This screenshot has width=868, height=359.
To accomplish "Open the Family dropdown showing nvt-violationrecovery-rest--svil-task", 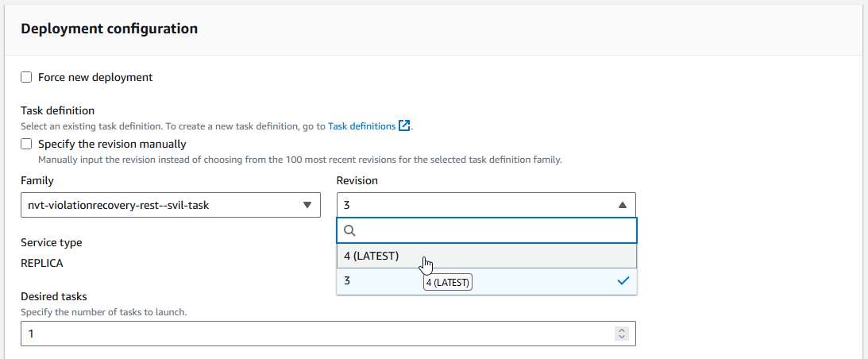I will point(159,205).
